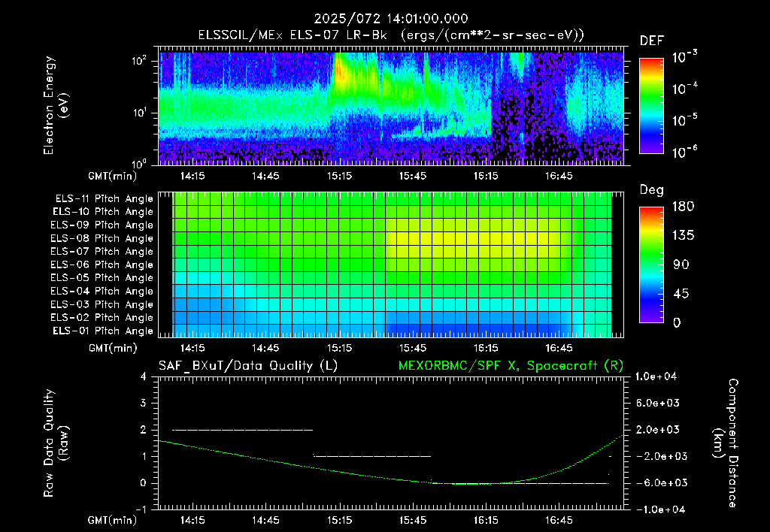Click the 'ELS-04 Pitch Angle' row label
The width and height of the screenshot is (770, 532).
pos(102,291)
